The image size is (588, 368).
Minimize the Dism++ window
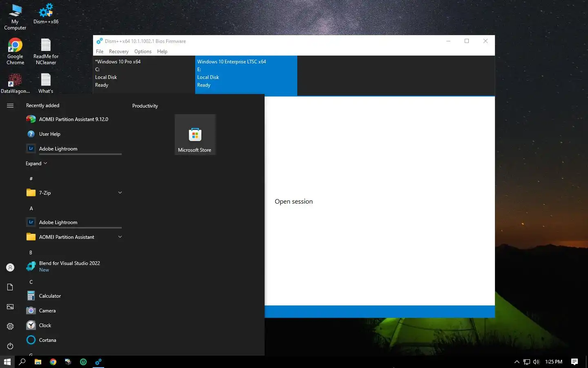[448, 41]
